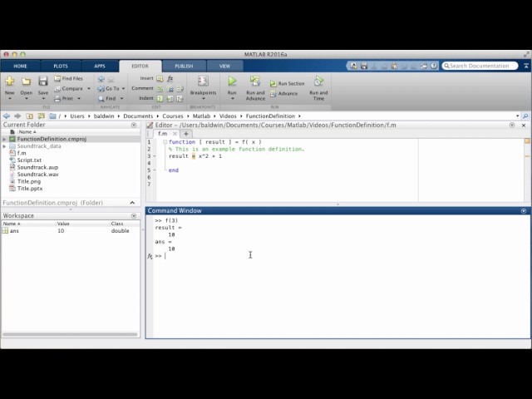
Task: Click Run and Advance icon
Action: pyautogui.click(x=255, y=81)
